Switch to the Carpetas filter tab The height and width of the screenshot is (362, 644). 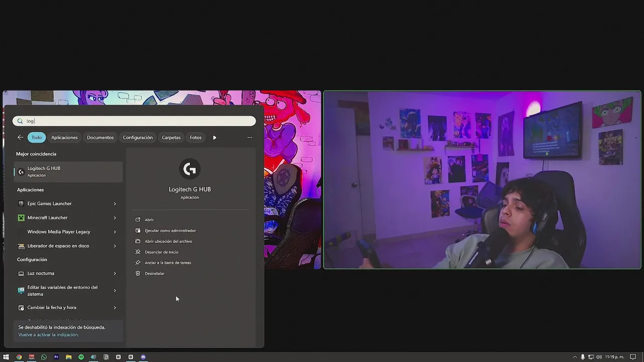(x=171, y=137)
